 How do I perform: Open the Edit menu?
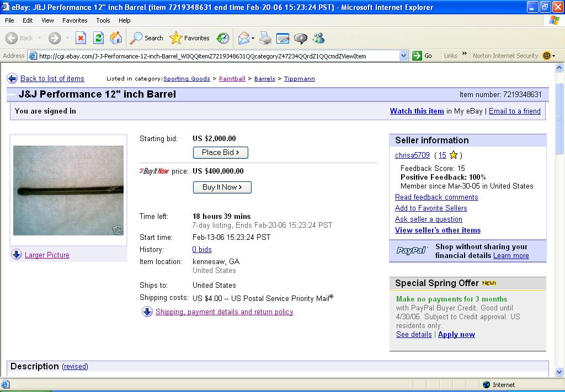pos(28,20)
